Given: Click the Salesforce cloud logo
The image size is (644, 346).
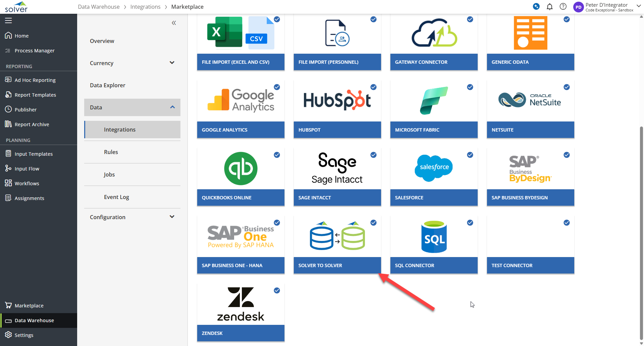Looking at the screenshot, I should tap(434, 168).
